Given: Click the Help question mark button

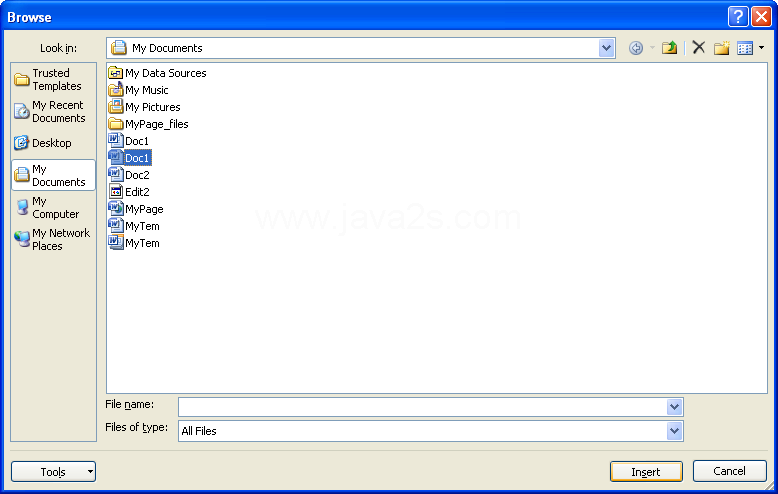Looking at the screenshot, I should click(738, 17).
